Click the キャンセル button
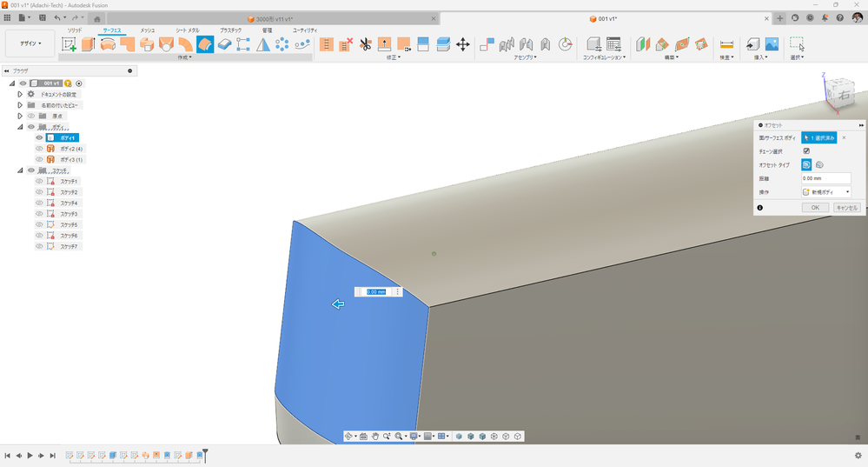The height and width of the screenshot is (467, 868). point(847,208)
